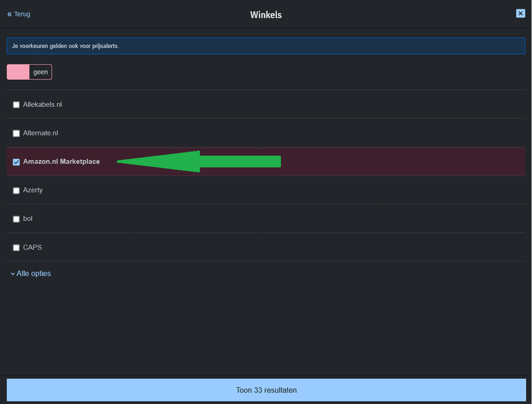Uncheck the Amazon.nl Marketplace checkbox
Image resolution: width=532 pixels, height=404 pixels.
(x=16, y=162)
